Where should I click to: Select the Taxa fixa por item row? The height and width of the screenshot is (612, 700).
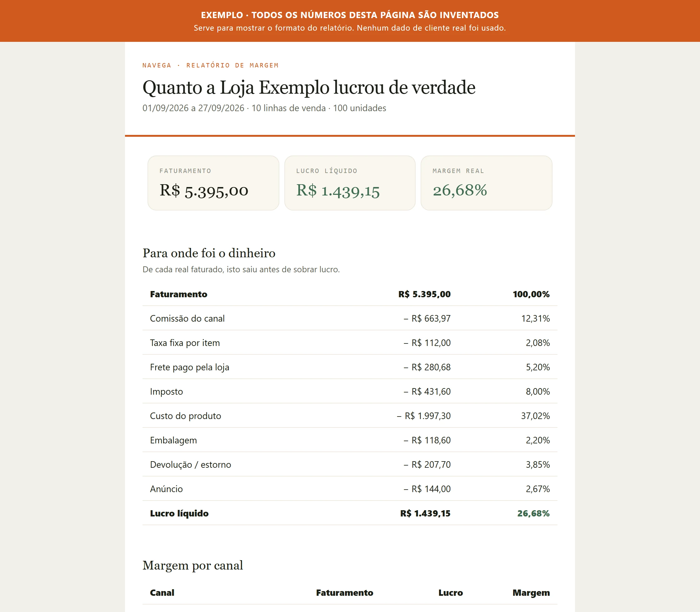click(350, 343)
